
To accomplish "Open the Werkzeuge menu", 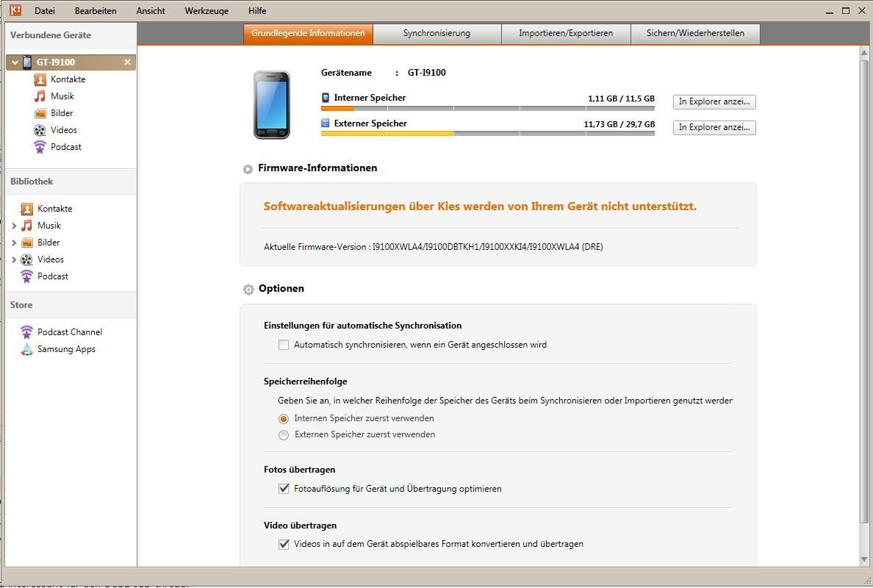I will (x=206, y=10).
